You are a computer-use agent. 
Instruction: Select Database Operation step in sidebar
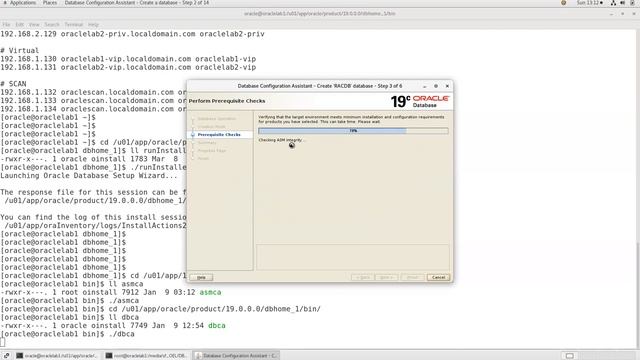coord(216,119)
